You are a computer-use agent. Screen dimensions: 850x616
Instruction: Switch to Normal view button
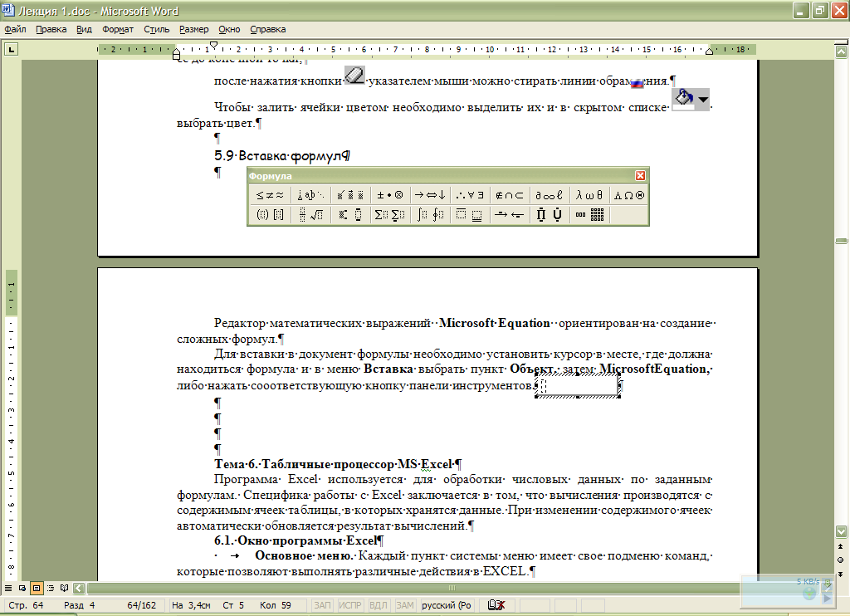pos(8,588)
